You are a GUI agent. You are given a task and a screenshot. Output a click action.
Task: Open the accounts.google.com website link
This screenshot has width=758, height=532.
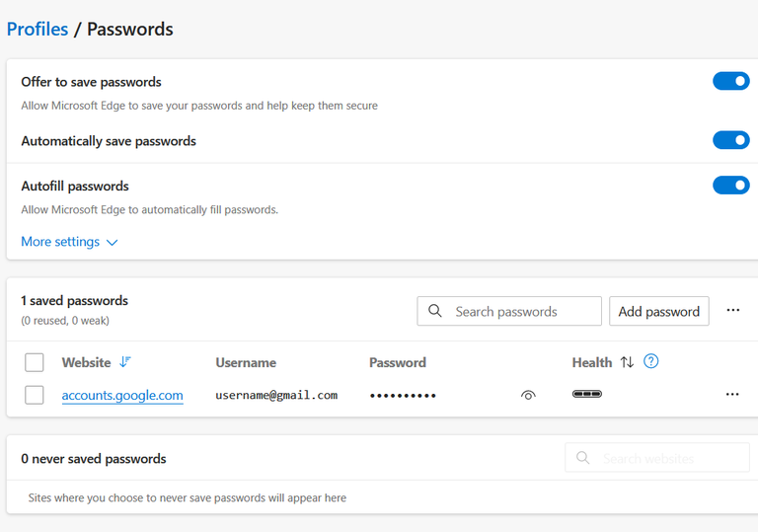pos(122,395)
